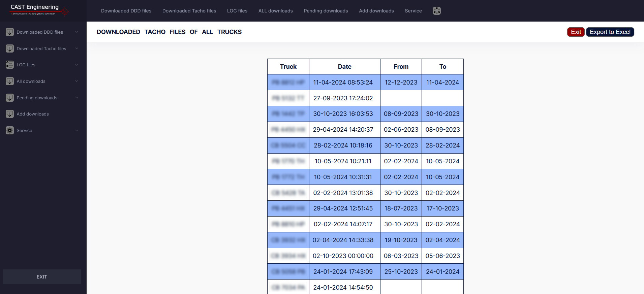Expand the LOG files sidebar chevron
This screenshot has height=294, width=644.
click(x=76, y=65)
